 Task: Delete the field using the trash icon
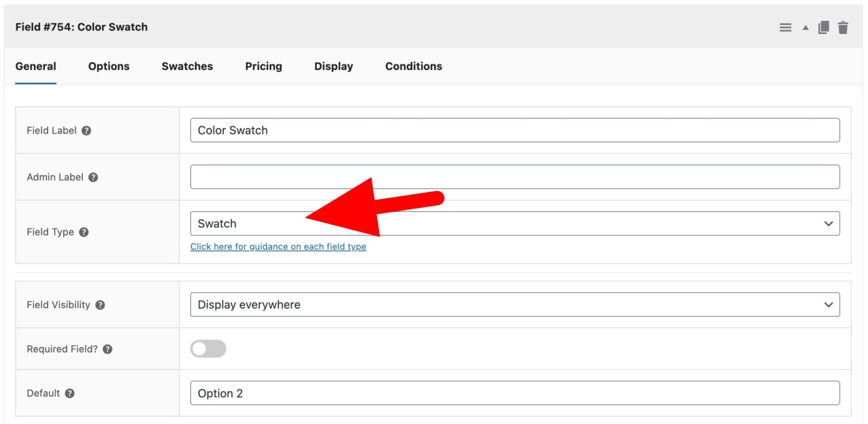(843, 27)
